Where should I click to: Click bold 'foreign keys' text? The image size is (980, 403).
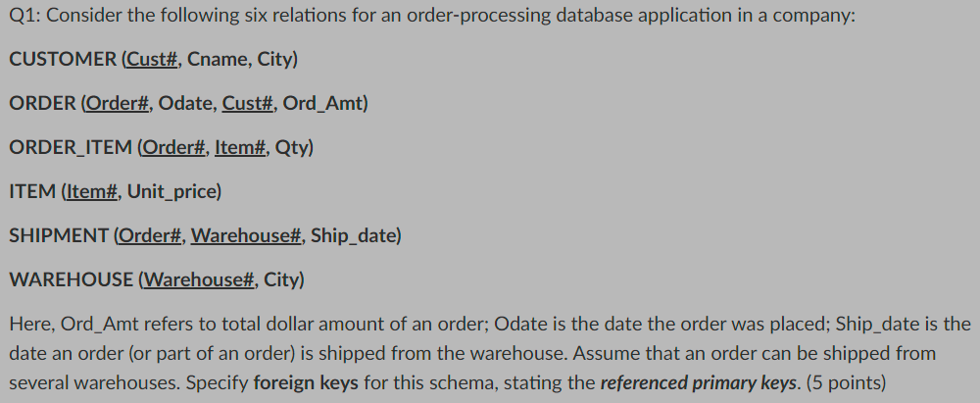306,382
